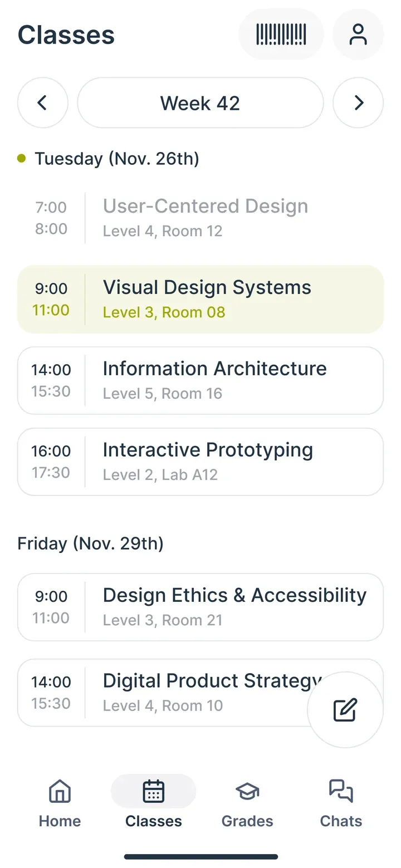Open the barcode scanner icon
This screenshot has height=868, width=401.
click(x=281, y=35)
